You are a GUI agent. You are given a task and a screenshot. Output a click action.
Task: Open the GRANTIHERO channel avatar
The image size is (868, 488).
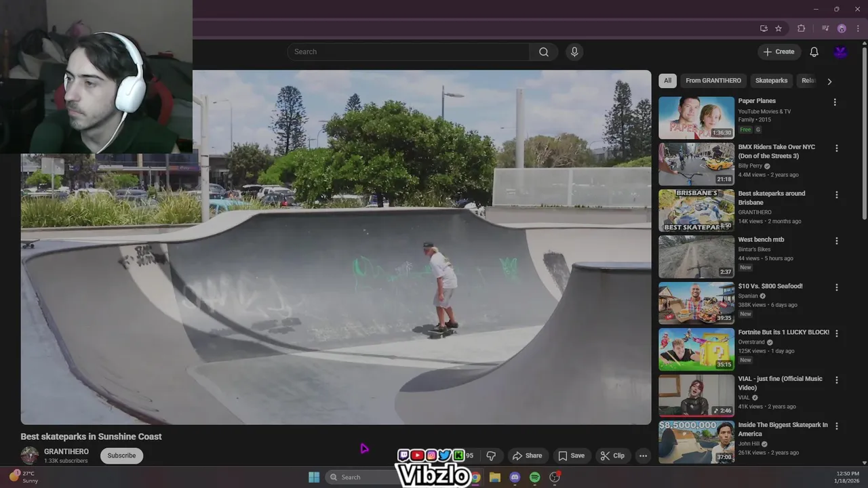(29, 455)
